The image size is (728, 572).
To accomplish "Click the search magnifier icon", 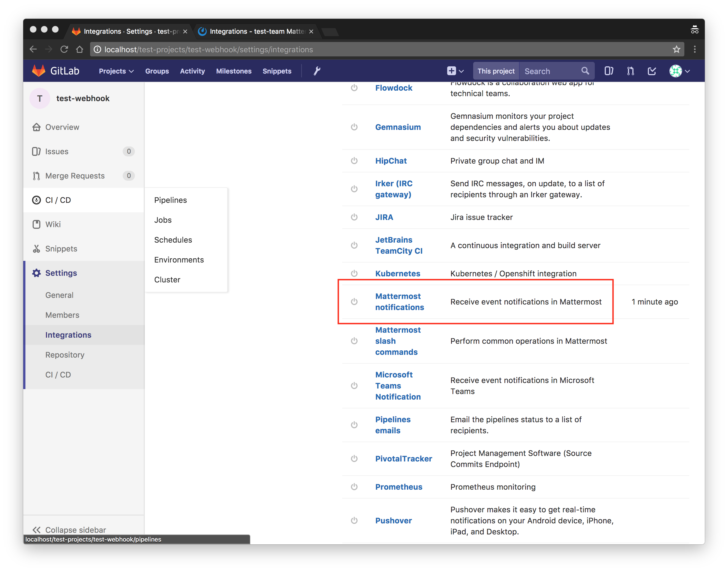I will pyautogui.click(x=585, y=71).
